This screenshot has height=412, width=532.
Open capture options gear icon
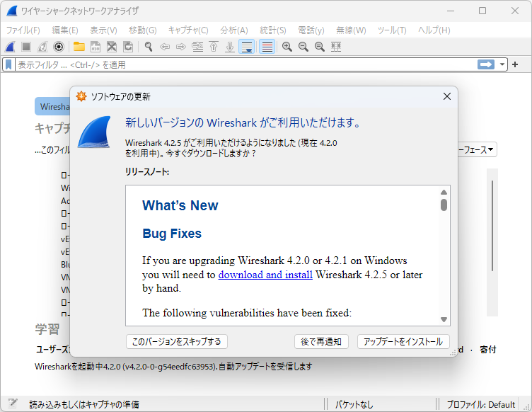pyautogui.click(x=59, y=47)
